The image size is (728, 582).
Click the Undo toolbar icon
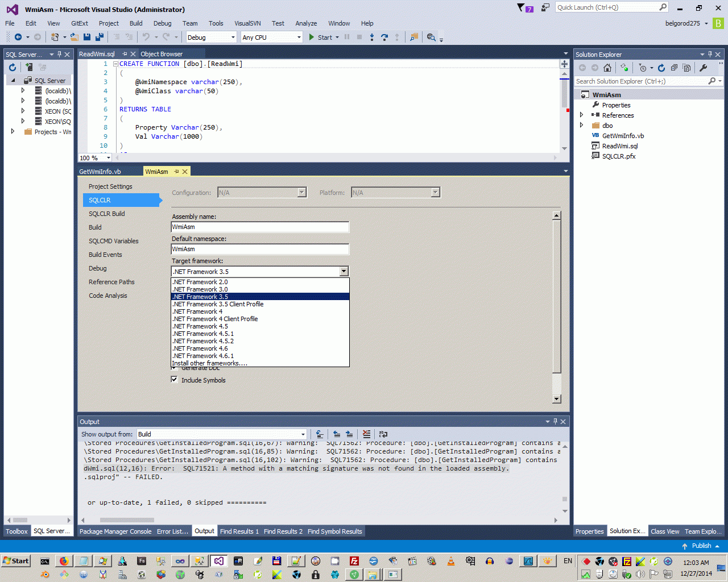click(x=146, y=37)
